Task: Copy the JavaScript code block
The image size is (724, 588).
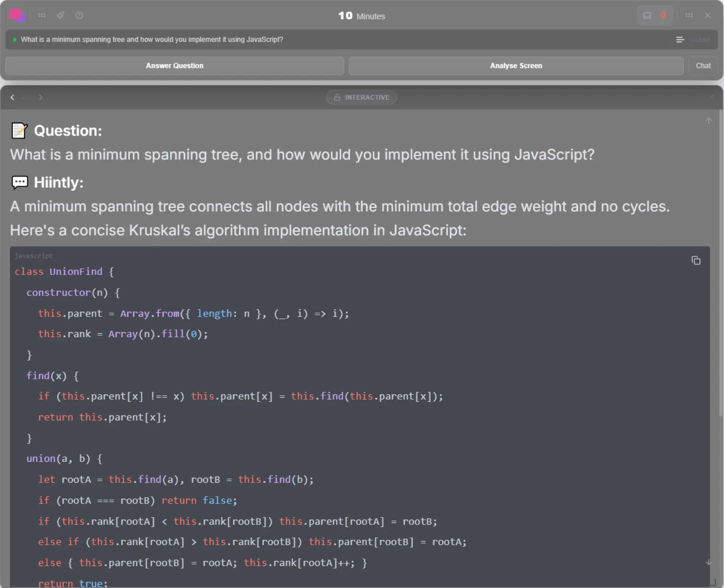Action: pos(696,260)
